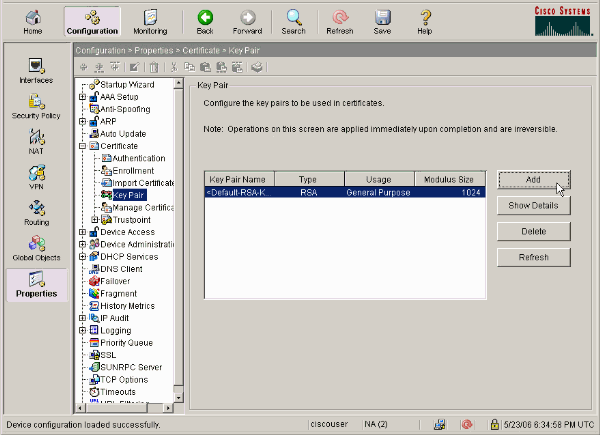
Task: Click the Modulus Size column header
Action: pyautogui.click(x=450, y=179)
